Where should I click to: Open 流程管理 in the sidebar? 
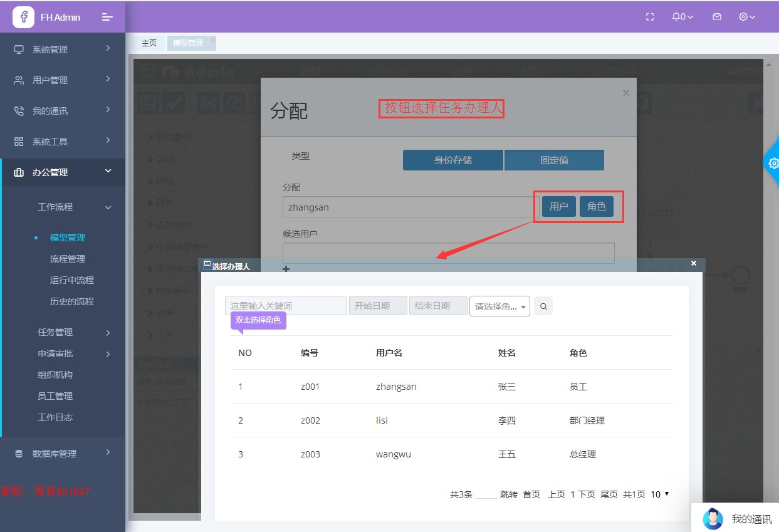68,259
